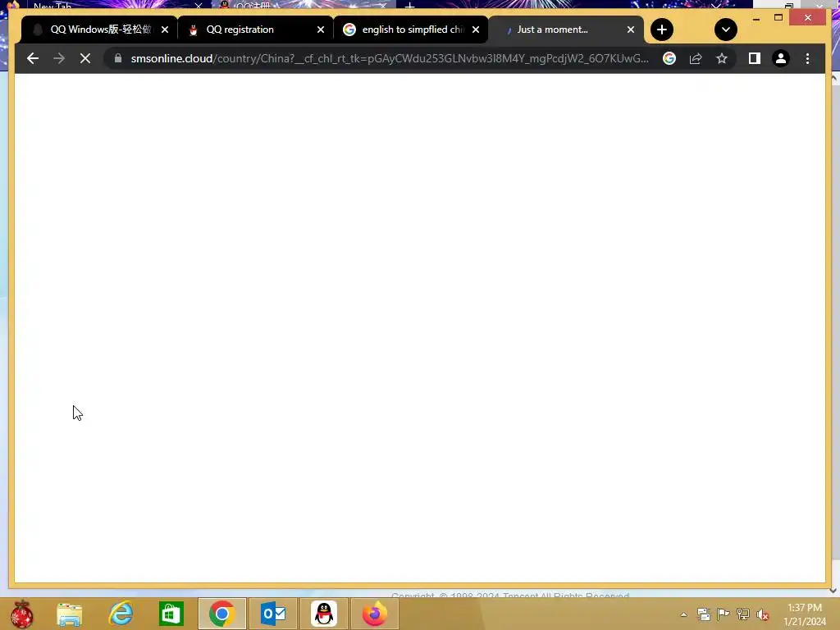The height and width of the screenshot is (630, 840).
Task: Click the first tray icon beside the flag
Action: [703, 614]
